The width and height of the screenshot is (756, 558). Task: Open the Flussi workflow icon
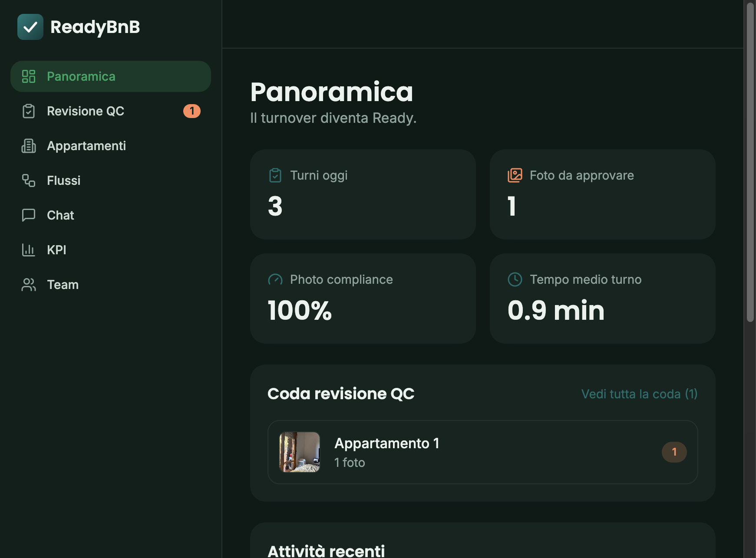[x=29, y=181]
